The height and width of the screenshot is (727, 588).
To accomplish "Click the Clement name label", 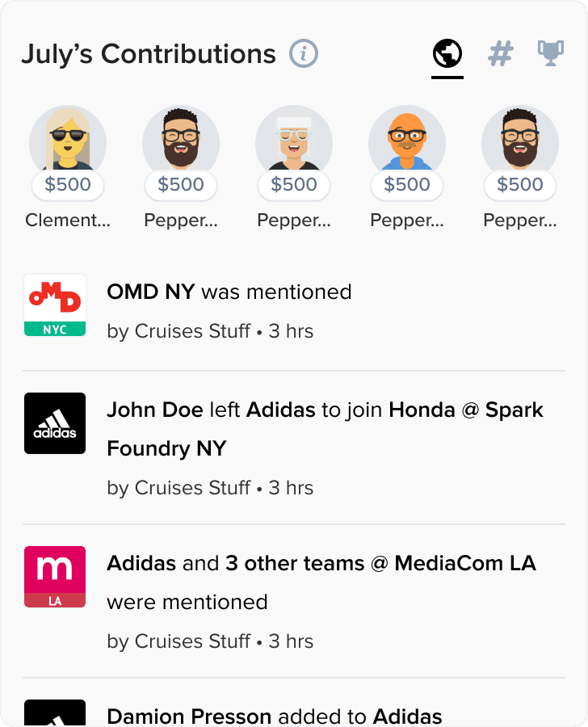I will coord(68,220).
